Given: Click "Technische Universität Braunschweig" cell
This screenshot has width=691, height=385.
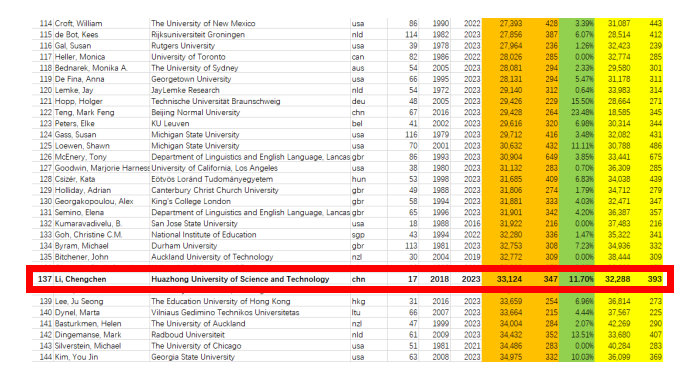Looking at the screenshot, I should [216, 101].
